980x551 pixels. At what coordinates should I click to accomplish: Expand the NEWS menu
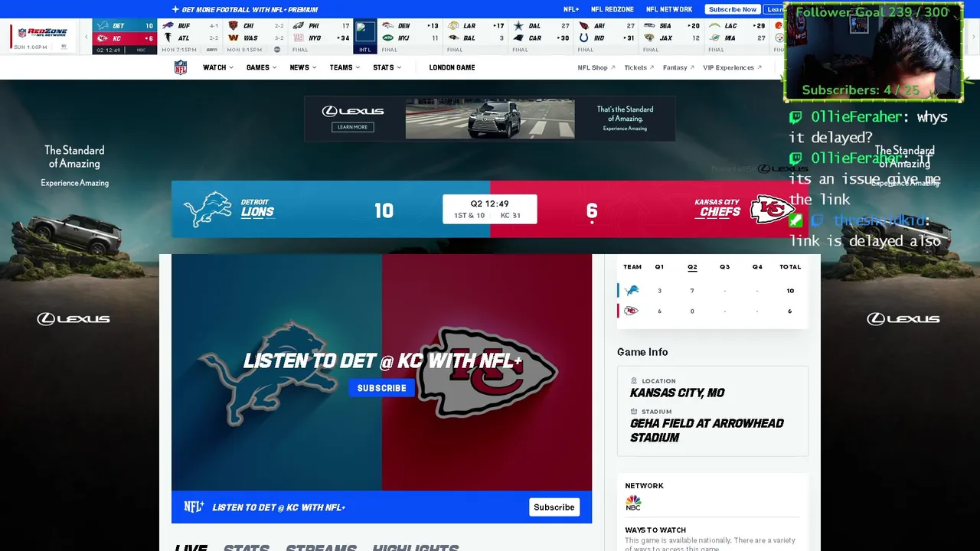304,67
